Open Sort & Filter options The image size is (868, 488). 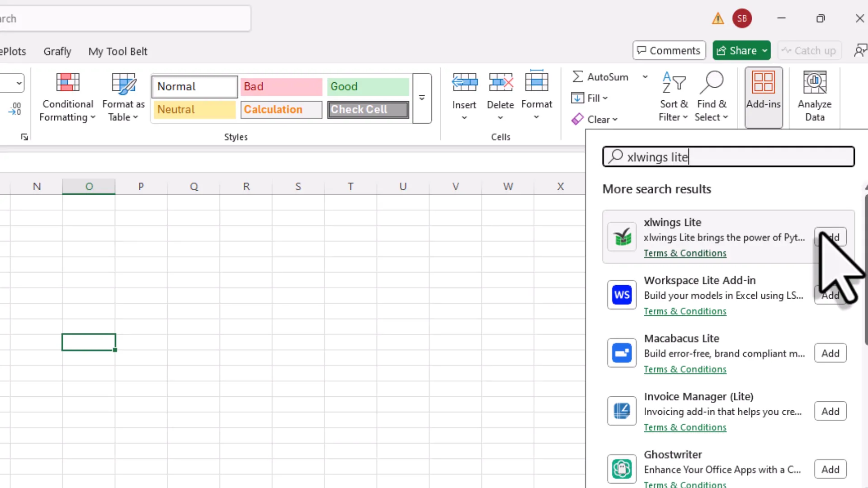pos(673,97)
